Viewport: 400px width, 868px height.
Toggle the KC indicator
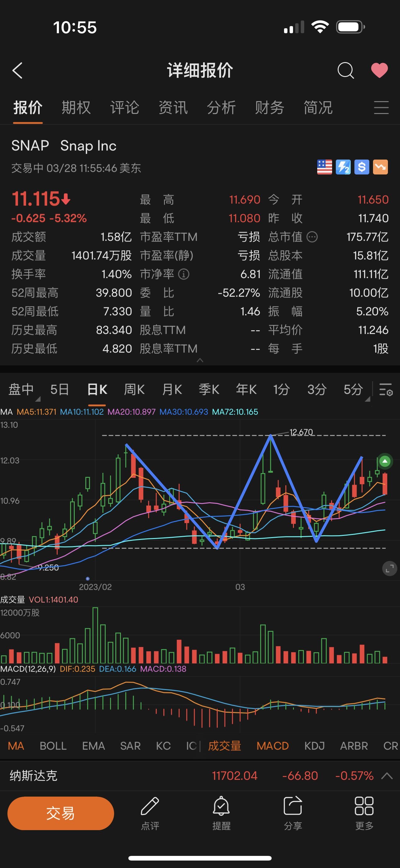pos(163,746)
